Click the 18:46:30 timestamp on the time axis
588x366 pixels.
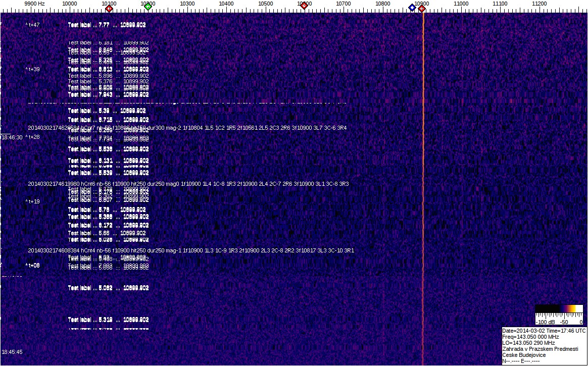(12, 137)
